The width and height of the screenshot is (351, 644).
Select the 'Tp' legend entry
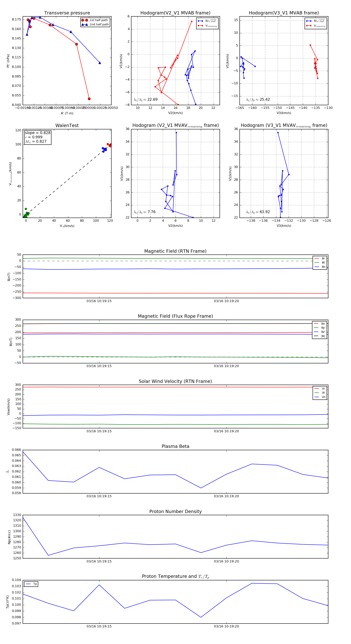click(31, 584)
